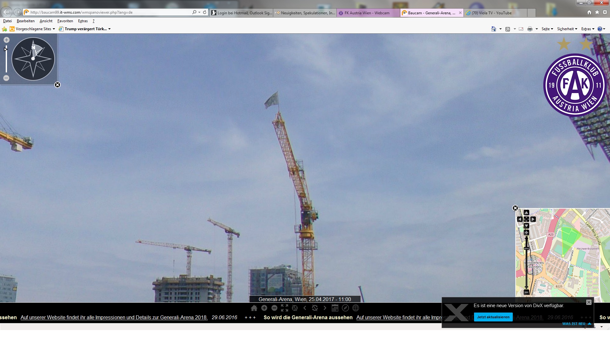Enter fullscreen with the four-arrows icon

coord(284,308)
